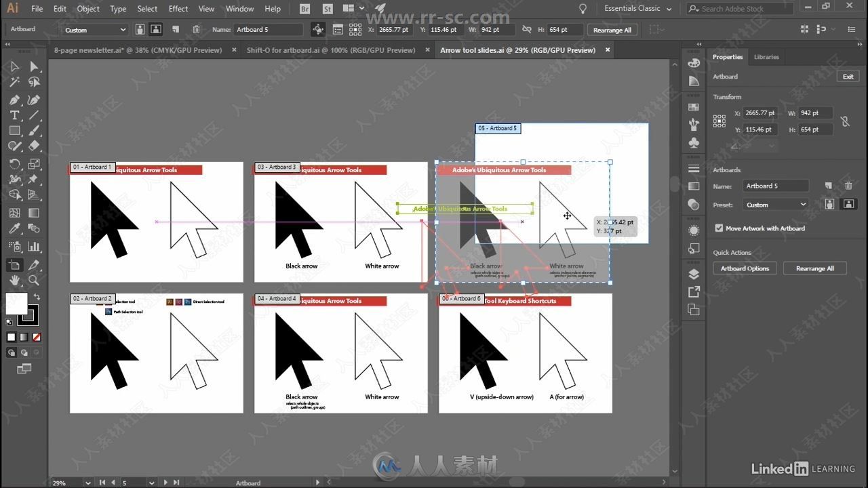Open the Swatches panel icon
868x488 pixels.
[x=694, y=107]
